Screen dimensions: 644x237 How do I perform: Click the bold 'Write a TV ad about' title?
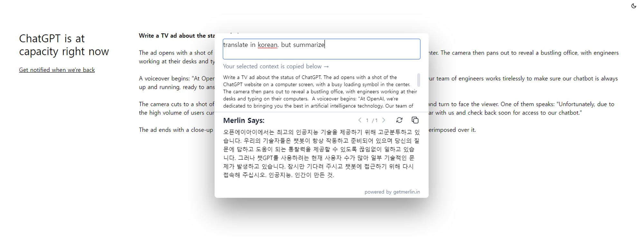point(177,36)
